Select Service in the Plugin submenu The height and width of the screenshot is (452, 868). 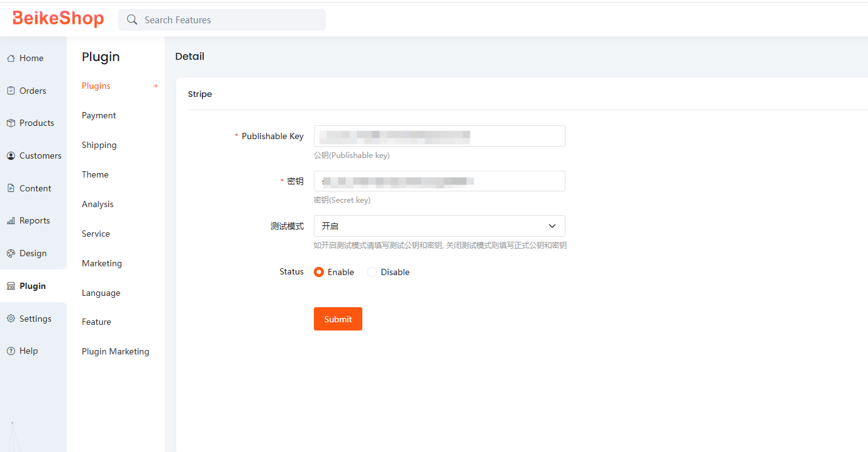tap(96, 234)
